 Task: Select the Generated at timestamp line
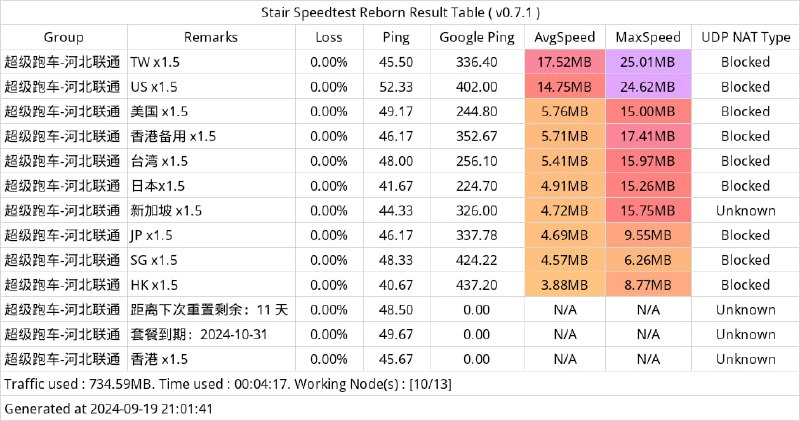coord(109,409)
